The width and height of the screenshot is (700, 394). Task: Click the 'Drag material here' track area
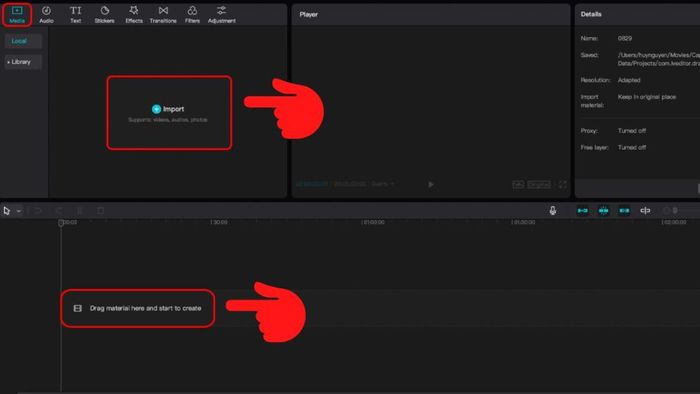(x=138, y=308)
